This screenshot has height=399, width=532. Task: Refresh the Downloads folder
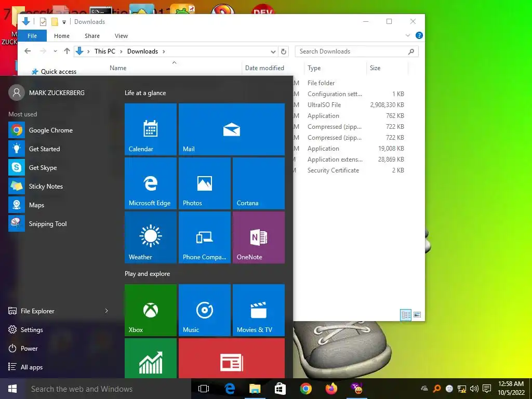(284, 51)
